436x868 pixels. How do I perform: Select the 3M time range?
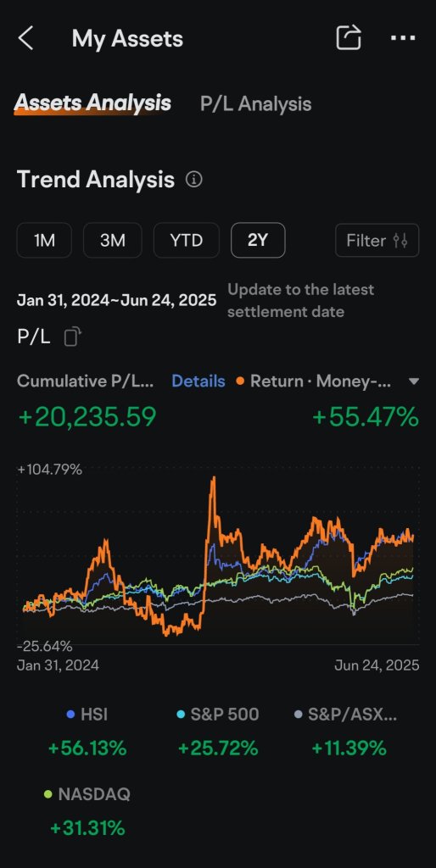click(x=113, y=240)
